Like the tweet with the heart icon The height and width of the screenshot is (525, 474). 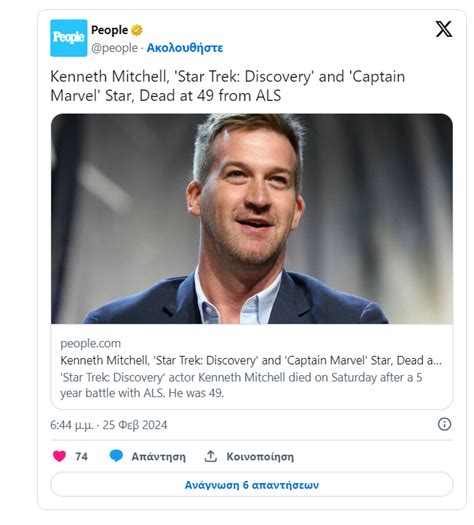click(x=60, y=456)
